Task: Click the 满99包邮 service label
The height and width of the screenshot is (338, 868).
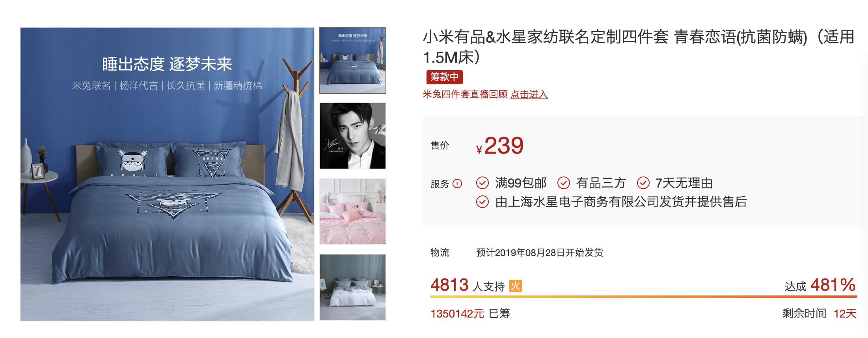Action: (521, 183)
